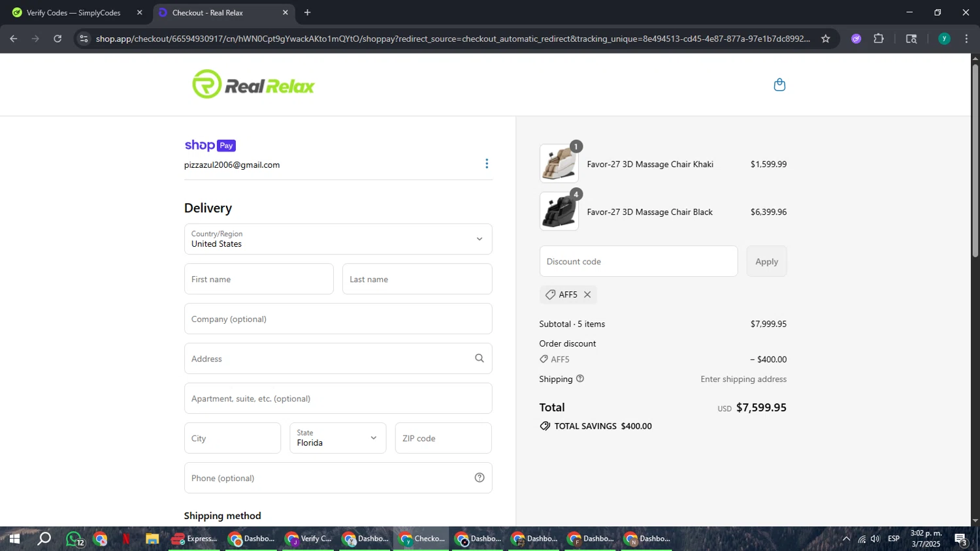The height and width of the screenshot is (551, 980).
Task: Close the Checkout - Real Relax tab
Action: [x=285, y=12]
